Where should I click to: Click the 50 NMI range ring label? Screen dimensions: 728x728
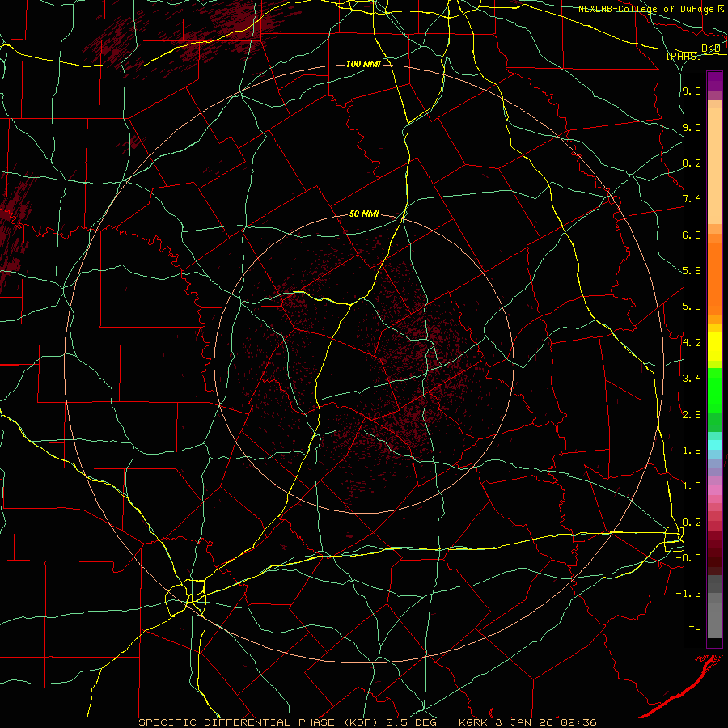pos(364,214)
